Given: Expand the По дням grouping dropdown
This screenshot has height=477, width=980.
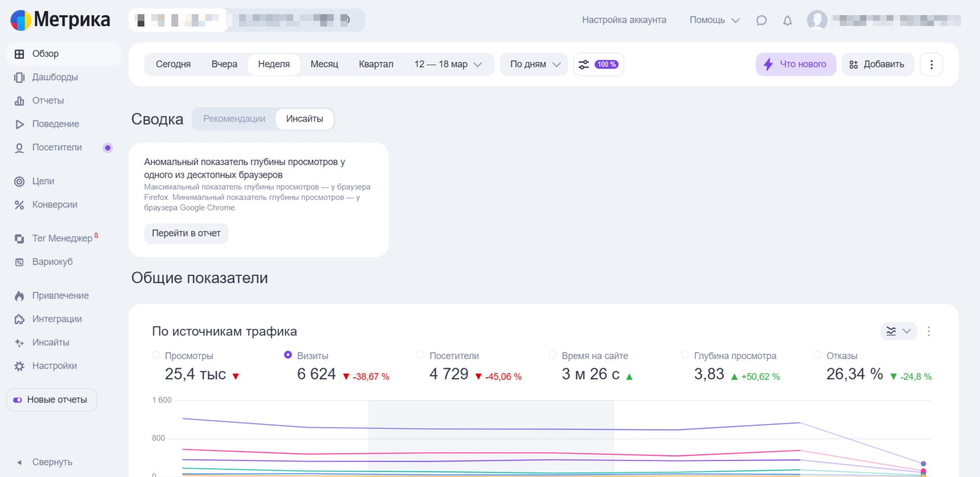Looking at the screenshot, I should [534, 65].
